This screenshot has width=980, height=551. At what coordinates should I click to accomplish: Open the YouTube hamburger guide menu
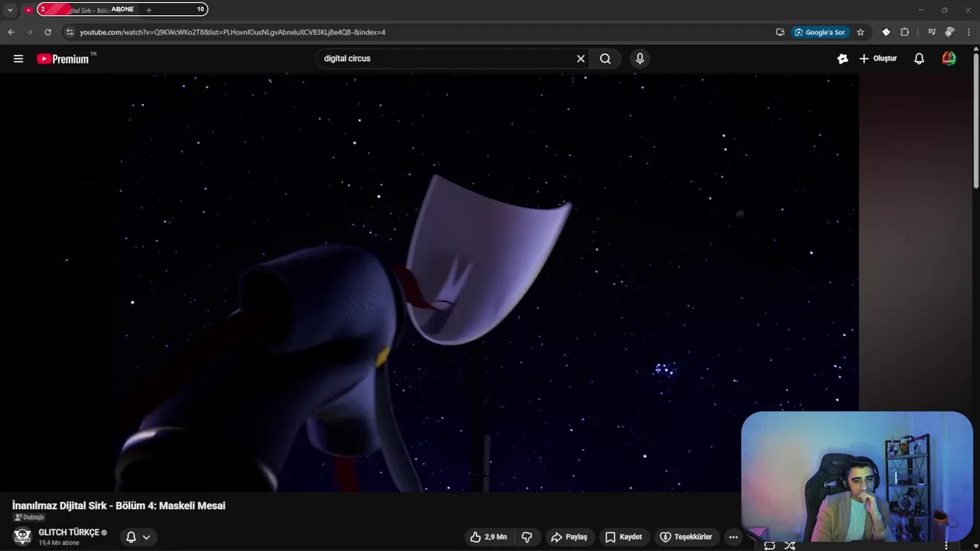[18, 59]
